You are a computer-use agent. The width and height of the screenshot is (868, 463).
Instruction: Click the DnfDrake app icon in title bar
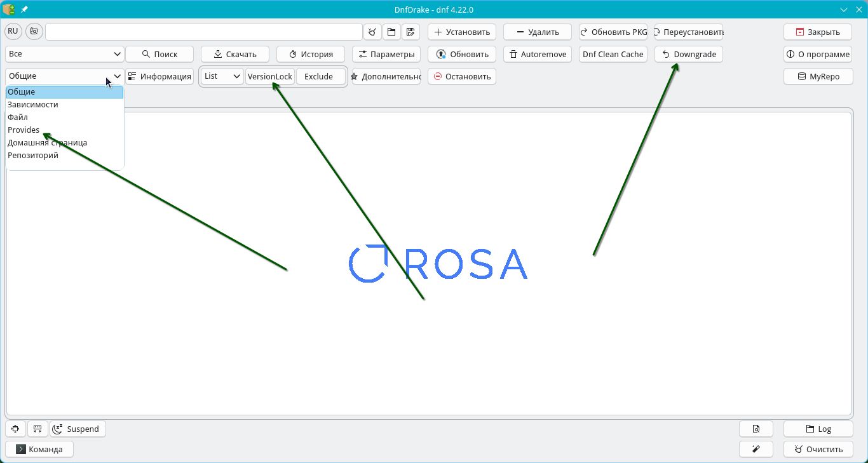(9, 10)
